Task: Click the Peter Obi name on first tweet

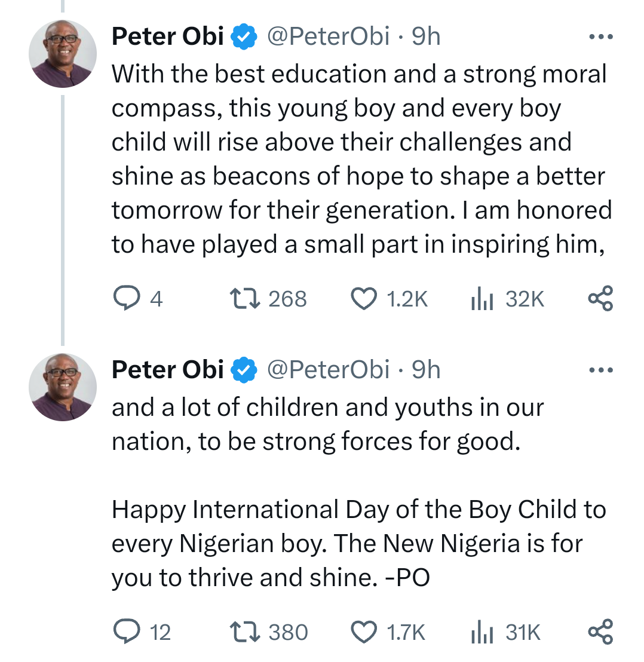Action: [x=167, y=38]
